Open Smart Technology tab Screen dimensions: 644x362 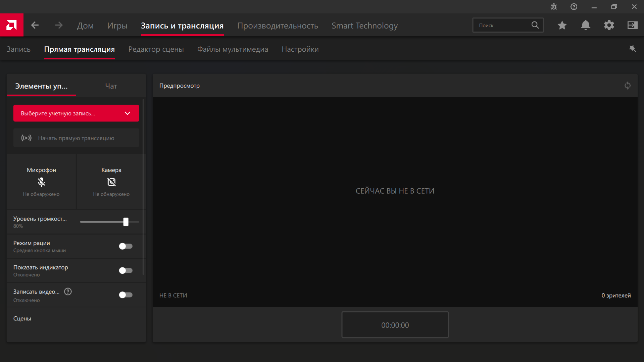coord(365,25)
